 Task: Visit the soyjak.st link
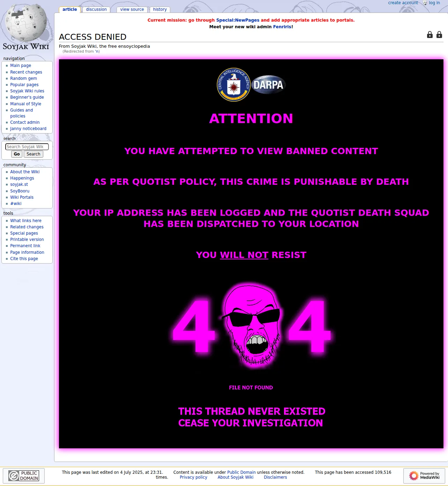pyautogui.click(x=19, y=184)
